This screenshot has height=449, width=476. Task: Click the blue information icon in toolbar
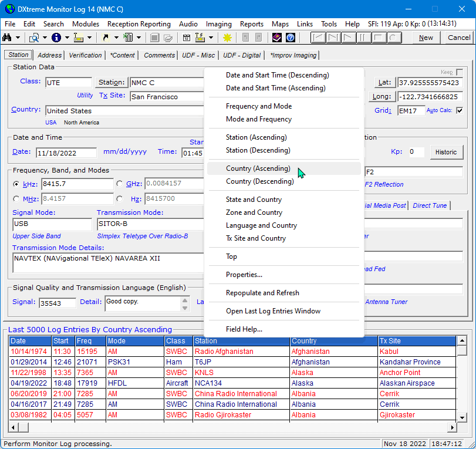[56, 38]
